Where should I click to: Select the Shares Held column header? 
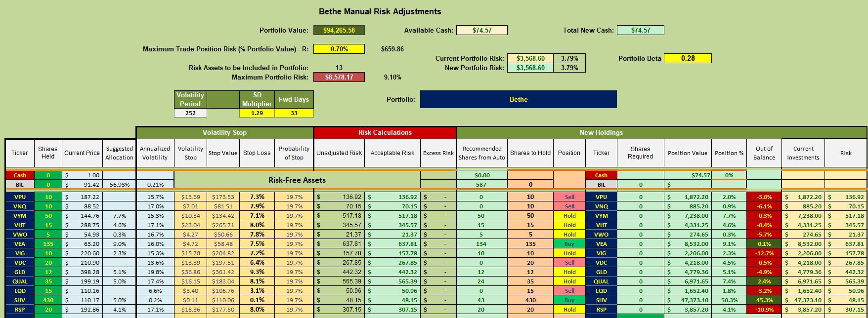[x=47, y=153]
